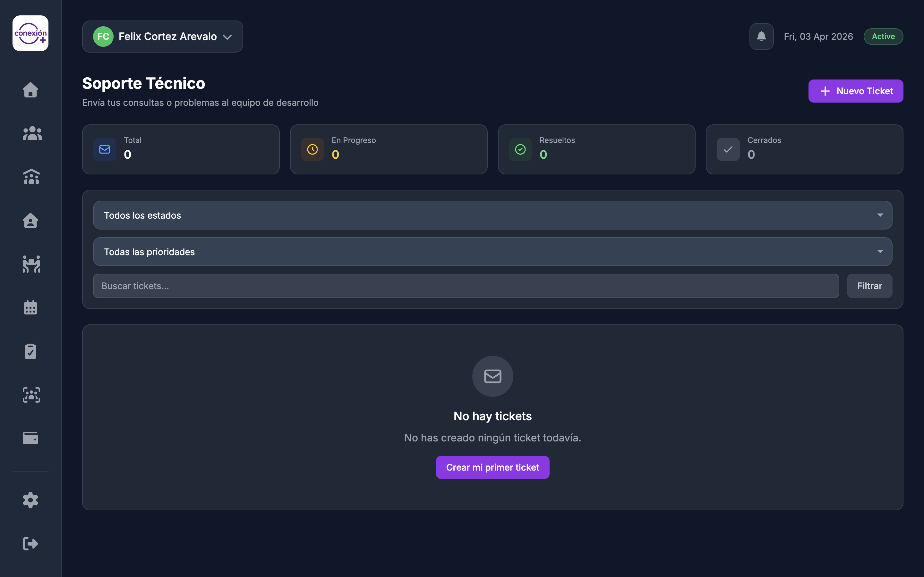Open the settings gear icon
Image resolution: width=924 pixels, height=577 pixels.
pos(30,500)
